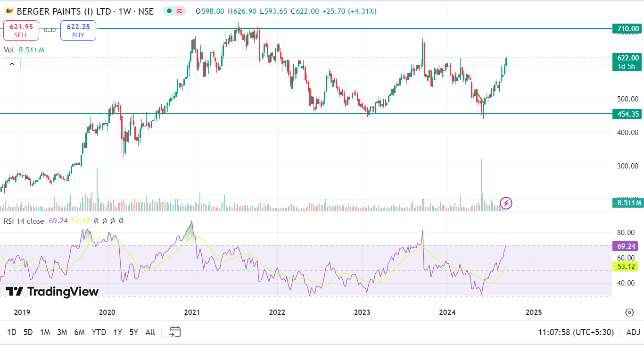The width and height of the screenshot is (644, 345).
Task: Click the pink approximately-equal data icon
Action: point(180,11)
